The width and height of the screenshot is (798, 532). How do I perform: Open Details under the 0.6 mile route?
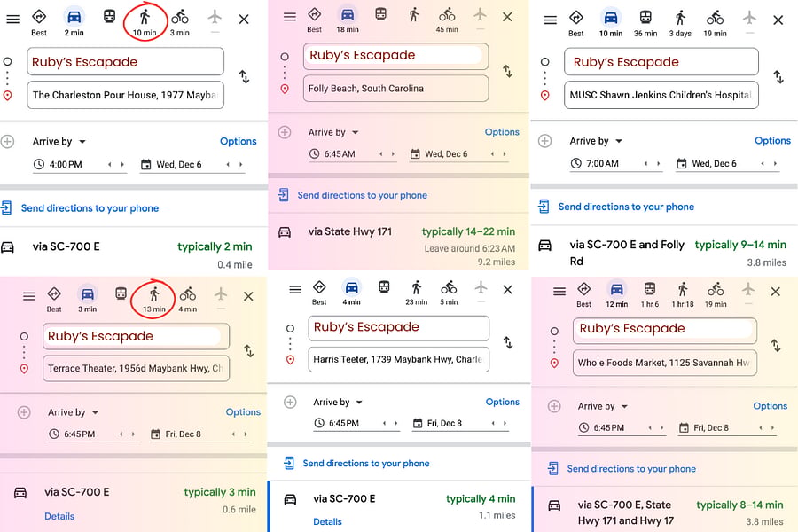(x=59, y=516)
